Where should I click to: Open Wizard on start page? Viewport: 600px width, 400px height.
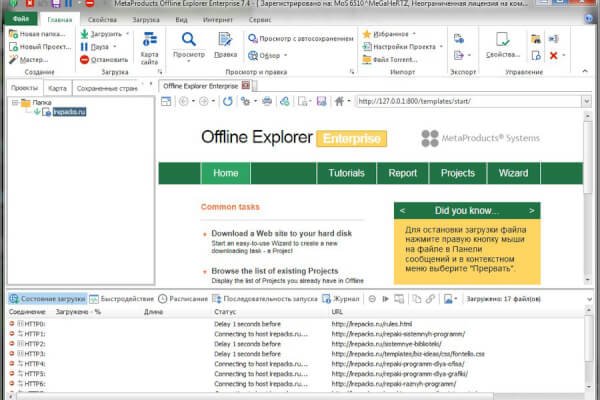513,173
